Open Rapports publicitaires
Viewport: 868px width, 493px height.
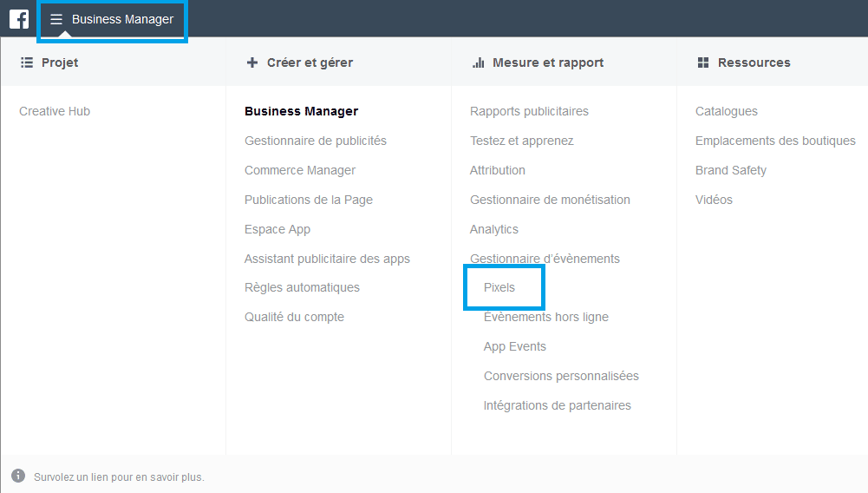coord(529,111)
